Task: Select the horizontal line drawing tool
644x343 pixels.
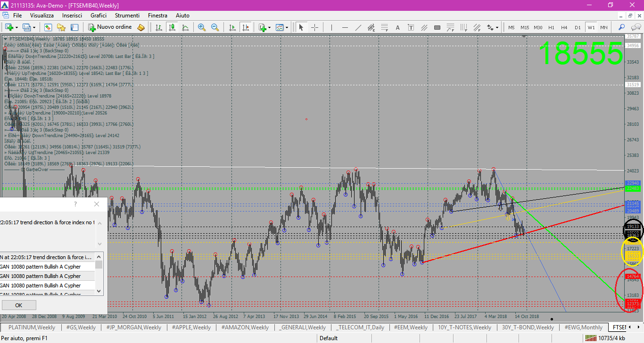Action: (345, 27)
